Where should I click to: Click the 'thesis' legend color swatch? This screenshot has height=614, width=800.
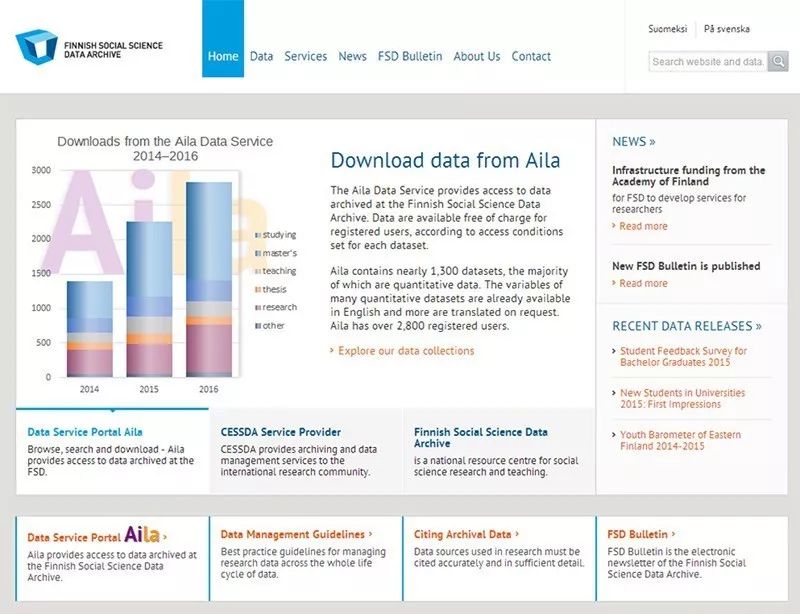[x=258, y=289]
